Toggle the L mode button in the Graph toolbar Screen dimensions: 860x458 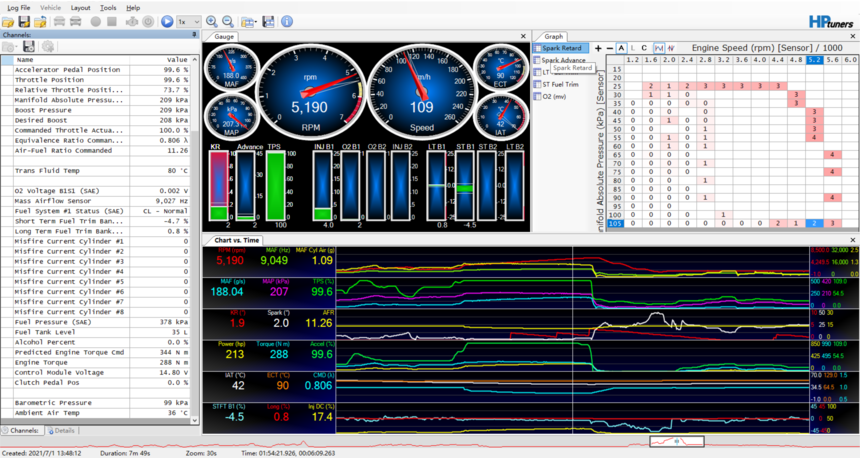[633, 48]
